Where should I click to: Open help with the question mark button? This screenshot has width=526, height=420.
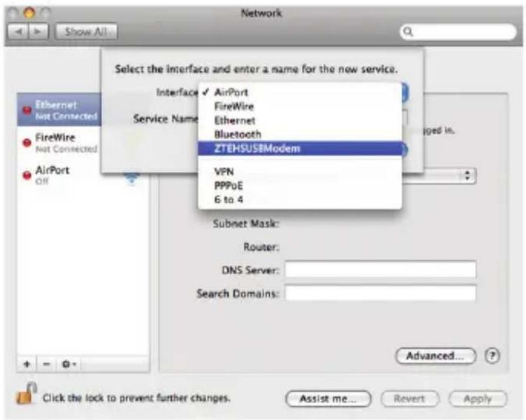pyautogui.click(x=492, y=355)
